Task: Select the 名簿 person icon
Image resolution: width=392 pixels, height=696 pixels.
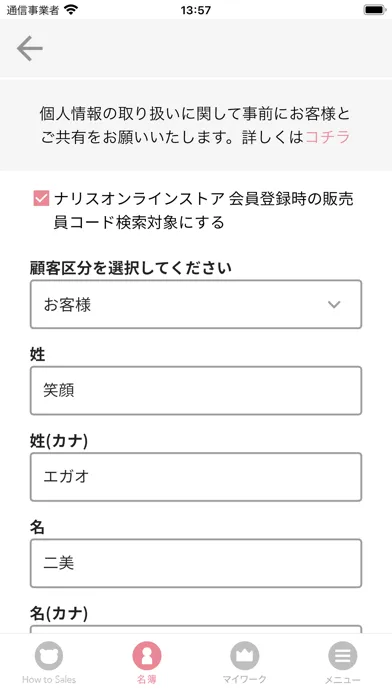Action: (147, 655)
